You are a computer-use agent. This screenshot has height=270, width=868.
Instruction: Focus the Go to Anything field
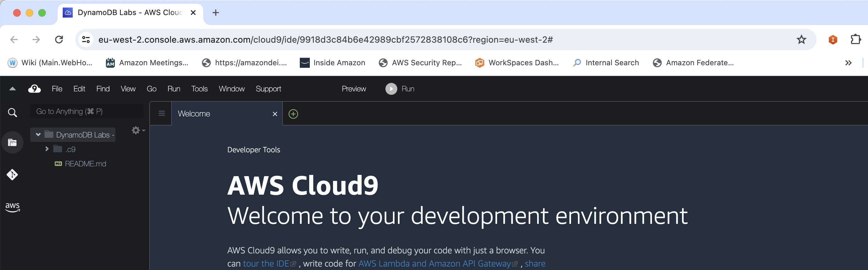click(87, 111)
